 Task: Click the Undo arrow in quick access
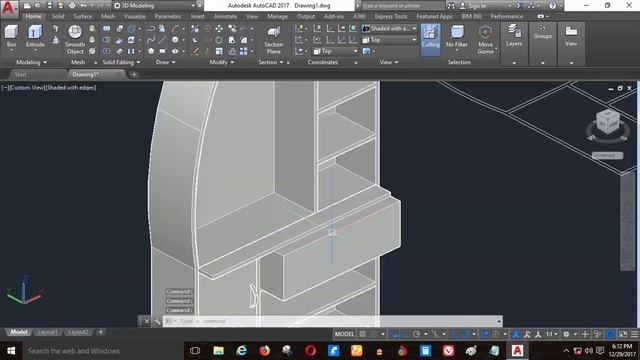84,6
